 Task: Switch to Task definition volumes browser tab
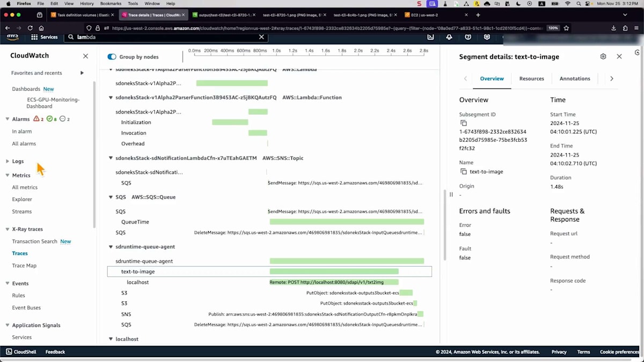82,15
